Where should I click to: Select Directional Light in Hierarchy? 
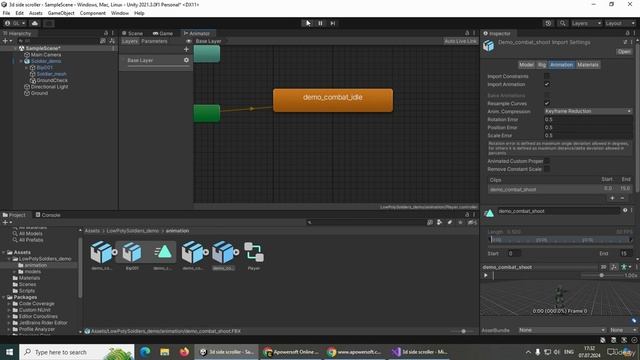(x=49, y=87)
